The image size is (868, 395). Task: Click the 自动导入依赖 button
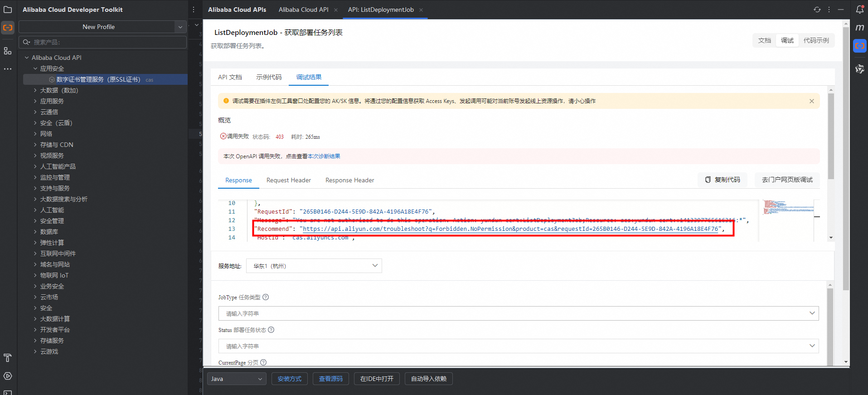pyautogui.click(x=429, y=379)
